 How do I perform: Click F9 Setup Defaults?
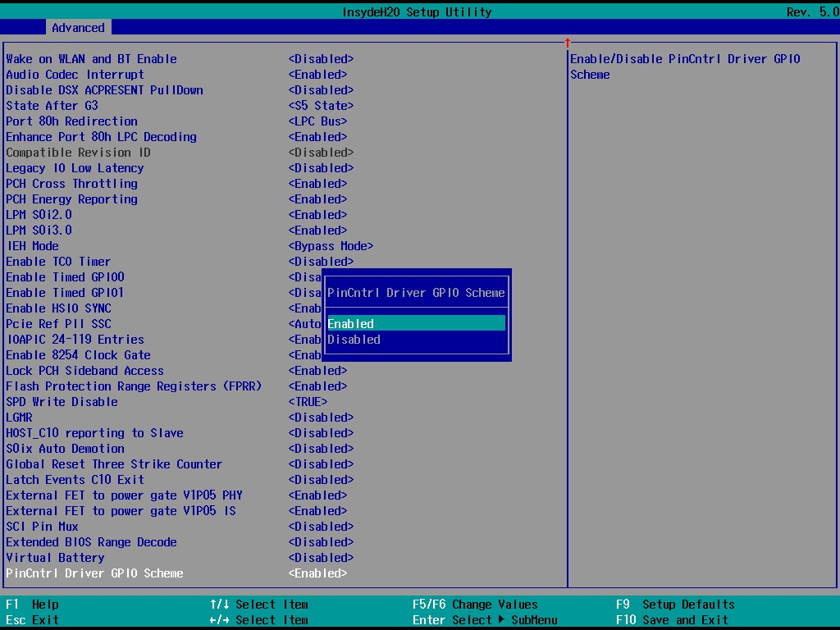pyautogui.click(x=675, y=605)
